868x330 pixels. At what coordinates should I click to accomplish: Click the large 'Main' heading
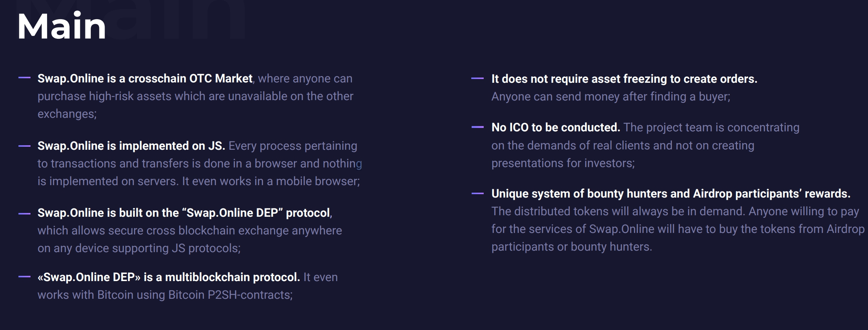[x=62, y=26]
